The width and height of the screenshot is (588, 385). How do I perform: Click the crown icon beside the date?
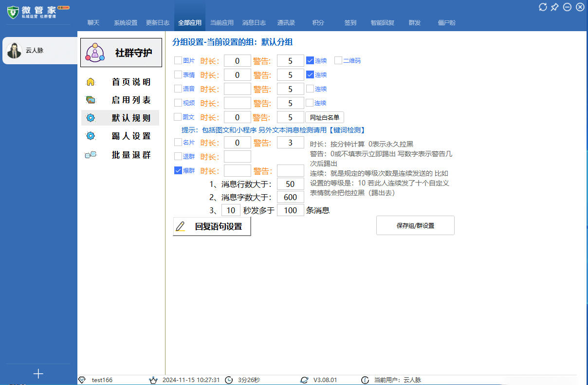click(x=154, y=380)
